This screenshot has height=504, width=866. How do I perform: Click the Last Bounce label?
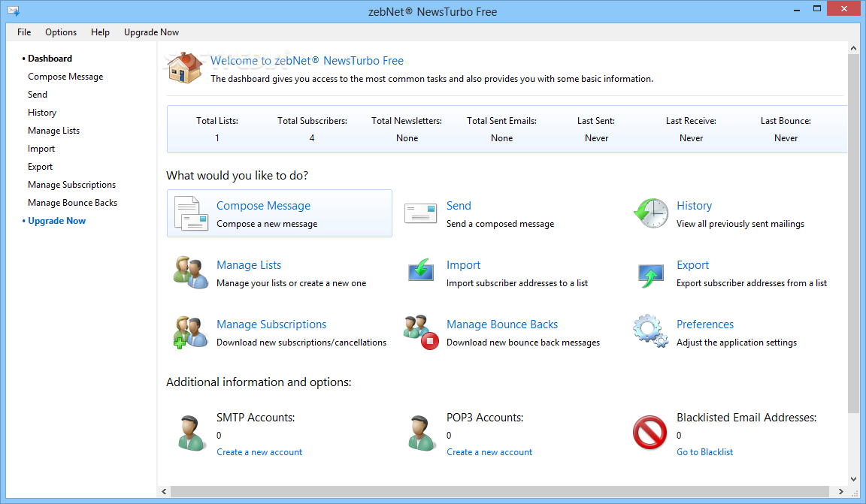pyautogui.click(x=786, y=121)
